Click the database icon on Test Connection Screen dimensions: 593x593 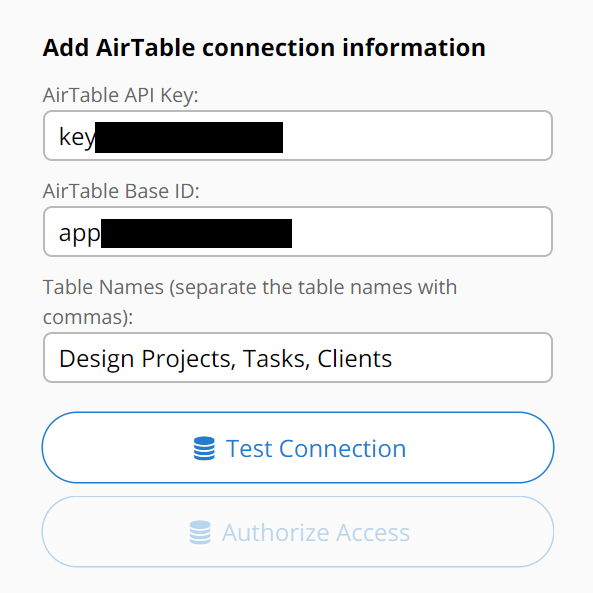204,448
